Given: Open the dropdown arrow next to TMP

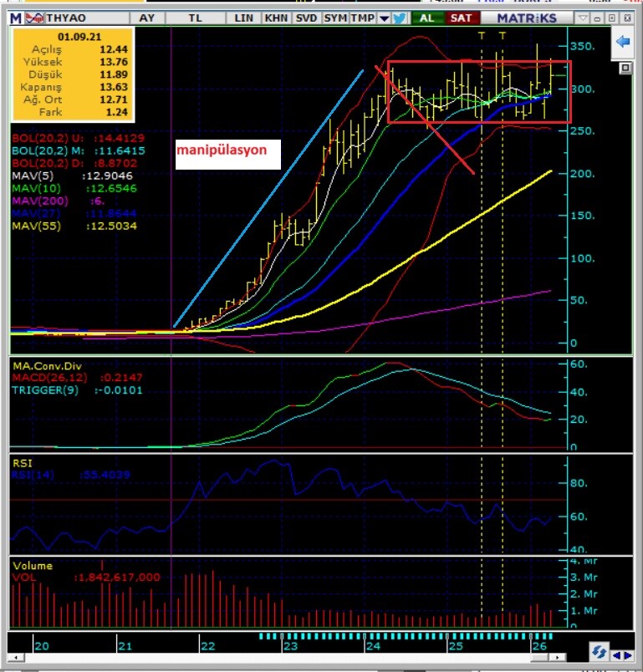Looking at the screenshot, I should 384,18.
